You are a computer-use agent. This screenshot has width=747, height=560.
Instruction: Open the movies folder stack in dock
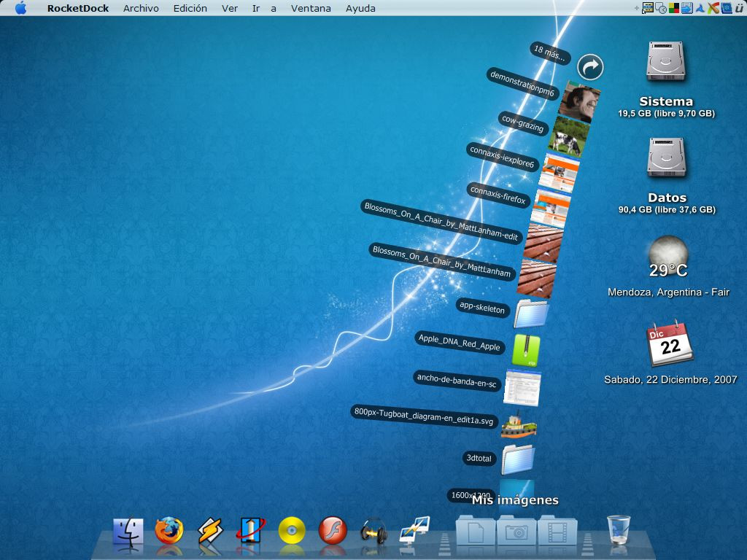click(x=557, y=529)
